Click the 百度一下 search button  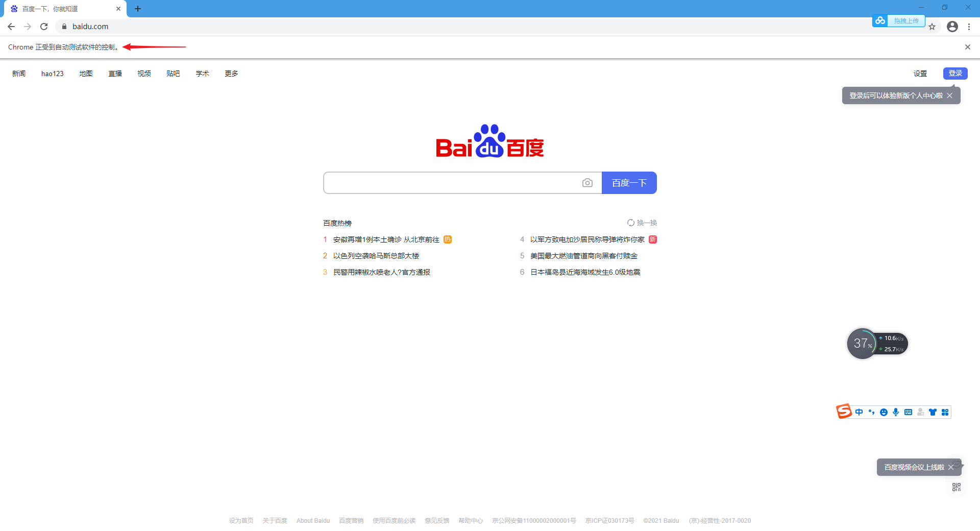pyautogui.click(x=629, y=183)
